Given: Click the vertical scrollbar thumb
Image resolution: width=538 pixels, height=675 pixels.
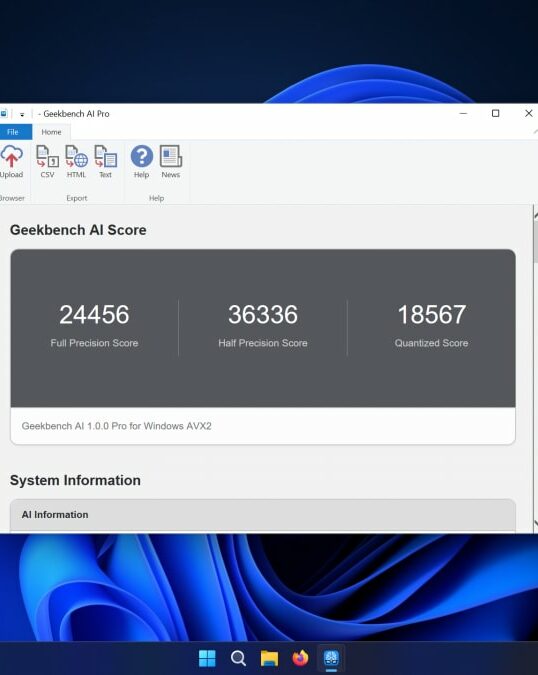Looking at the screenshot, I should [x=535, y=241].
